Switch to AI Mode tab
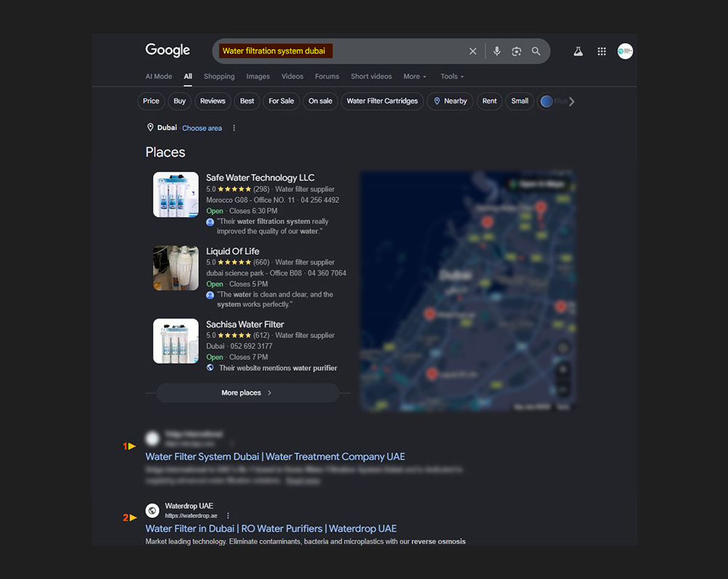Screen dimensions: 728x579 [159, 76]
